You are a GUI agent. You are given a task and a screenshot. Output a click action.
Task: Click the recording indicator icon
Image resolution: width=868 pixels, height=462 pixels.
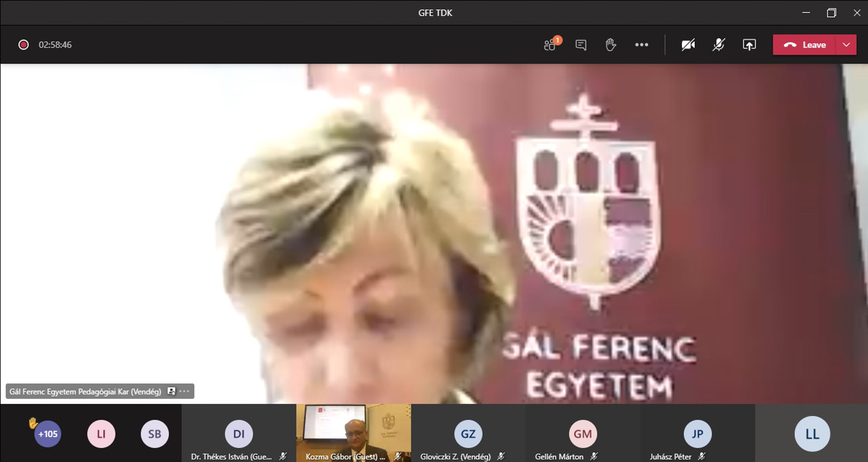coord(24,45)
